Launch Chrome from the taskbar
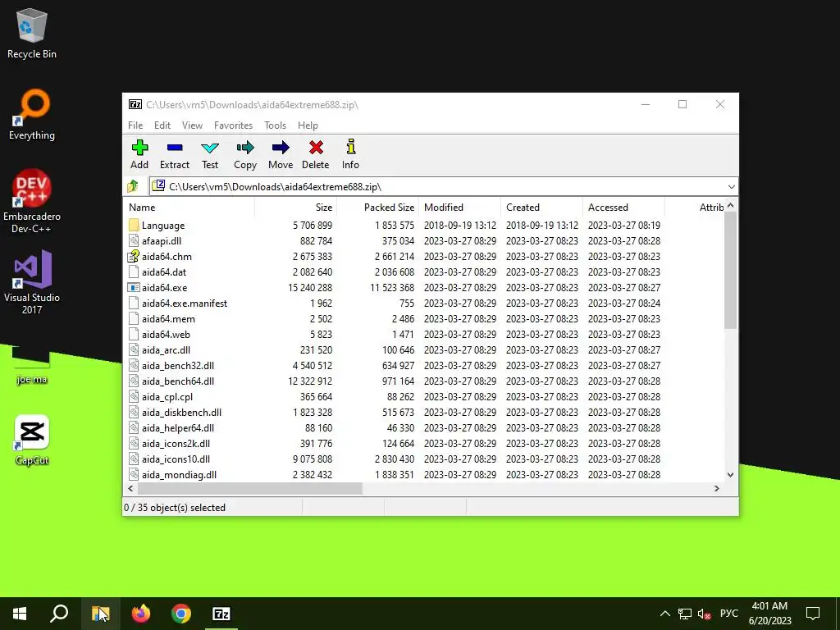Image resolution: width=840 pixels, height=630 pixels. [181, 614]
